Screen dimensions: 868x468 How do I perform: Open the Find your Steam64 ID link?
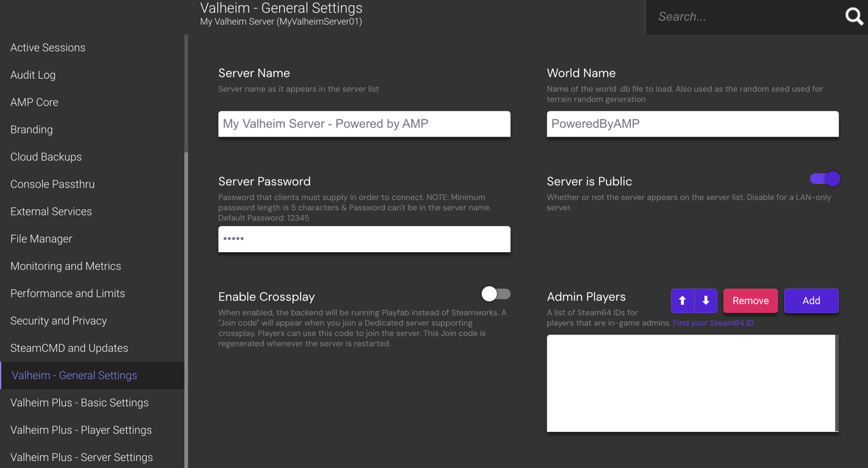[713, 323]
